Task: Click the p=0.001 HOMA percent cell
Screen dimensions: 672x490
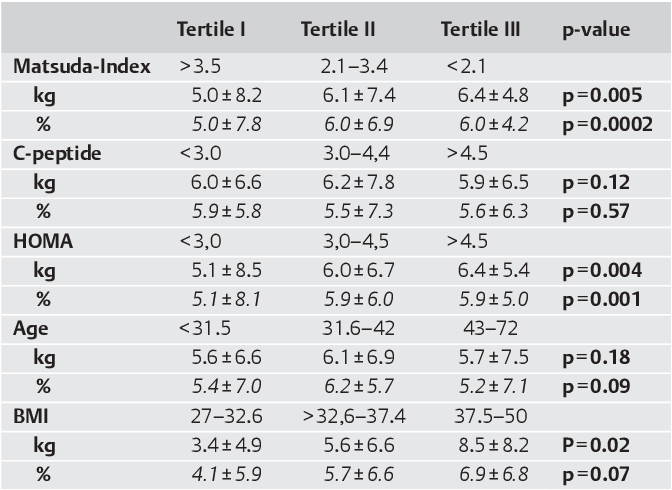Action: 602,300
